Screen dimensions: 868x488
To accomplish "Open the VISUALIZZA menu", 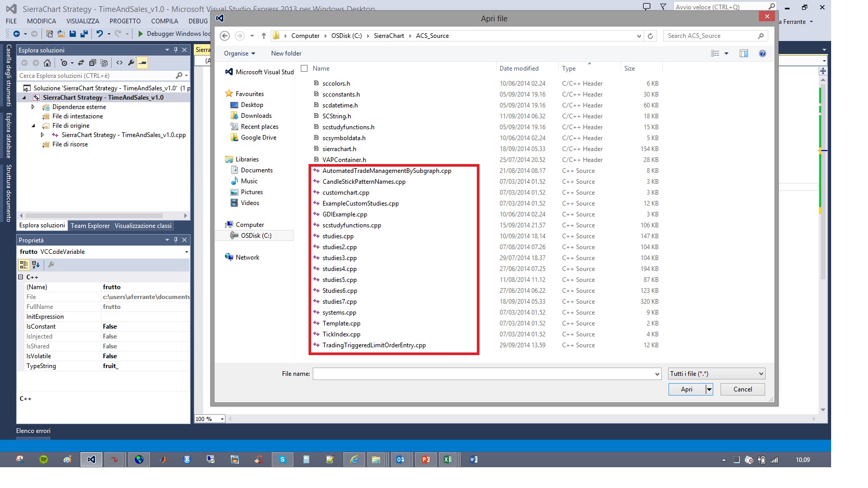I will click(x=83, y=21).
